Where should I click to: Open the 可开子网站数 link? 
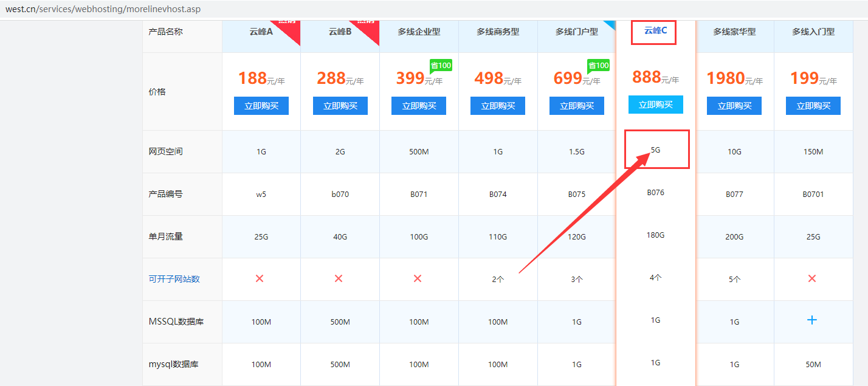[174, 279]
